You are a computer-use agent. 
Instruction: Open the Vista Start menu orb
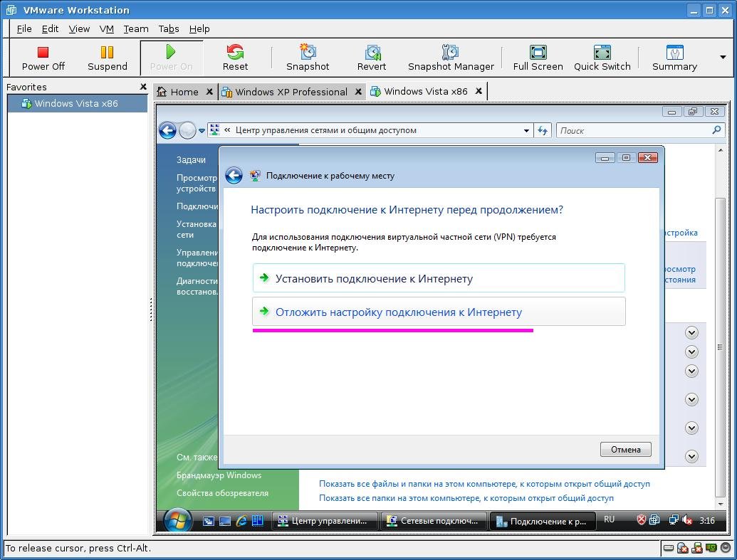(178, 521)
